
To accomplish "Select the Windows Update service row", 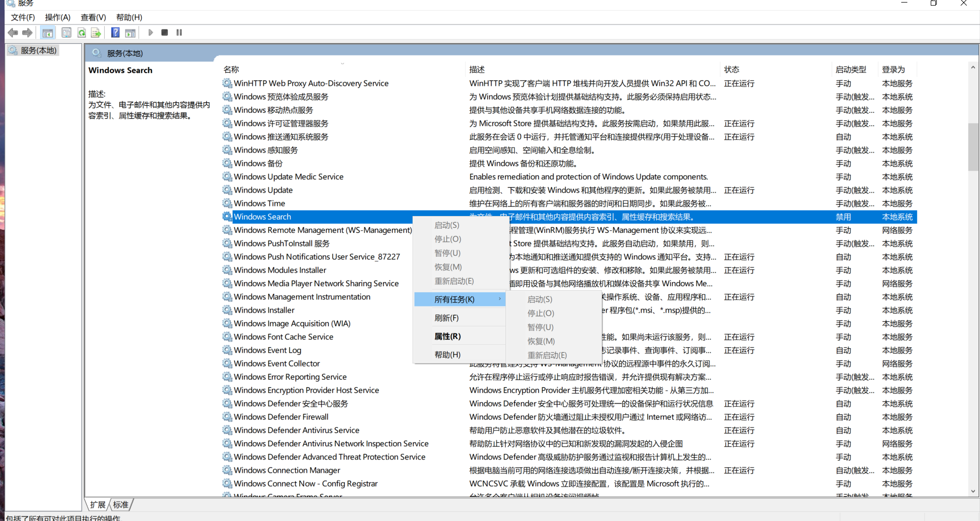I will click(263, 190).
